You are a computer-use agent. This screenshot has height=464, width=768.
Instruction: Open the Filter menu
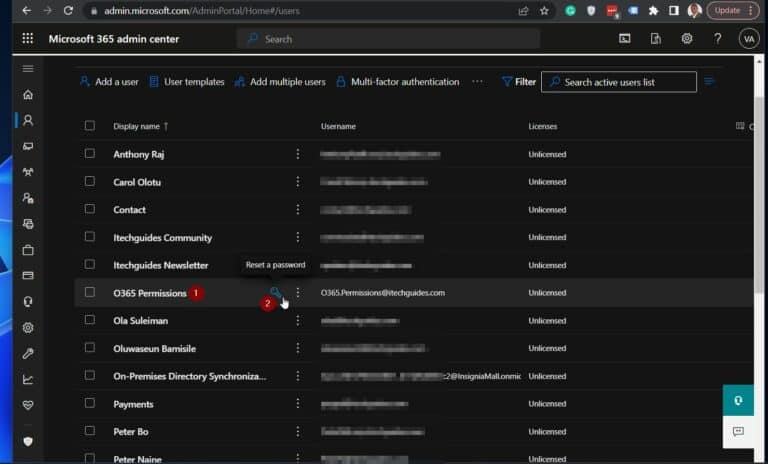coord(519,82)
